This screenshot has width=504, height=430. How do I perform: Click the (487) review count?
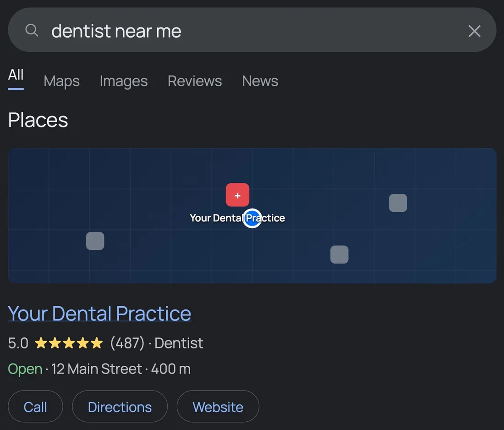point(127,343)
